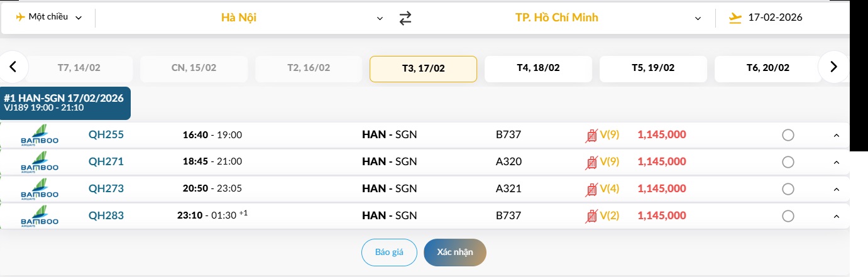Viewport: 868px width, 277px height.
Task: Open the Một chiều trip type dropdown
Action: 49,17
